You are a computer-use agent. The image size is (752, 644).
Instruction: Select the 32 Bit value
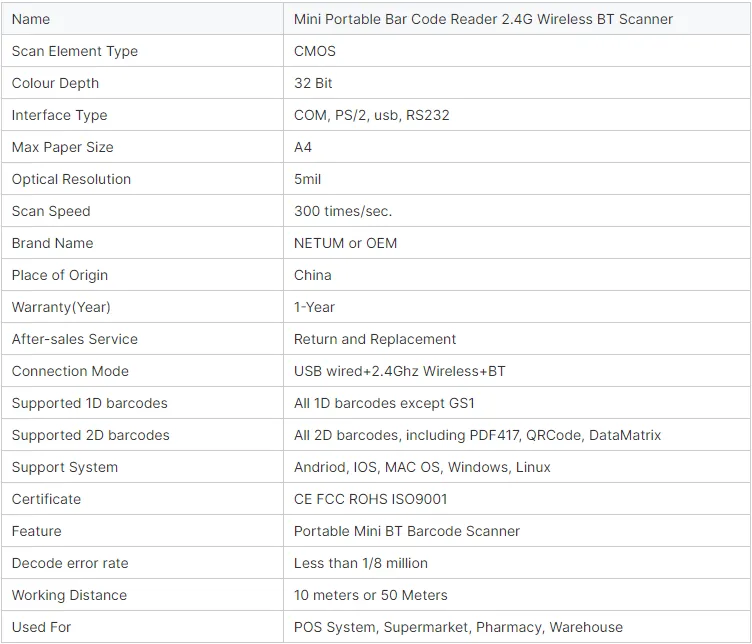pyautogui.click(x=313, y=83)
